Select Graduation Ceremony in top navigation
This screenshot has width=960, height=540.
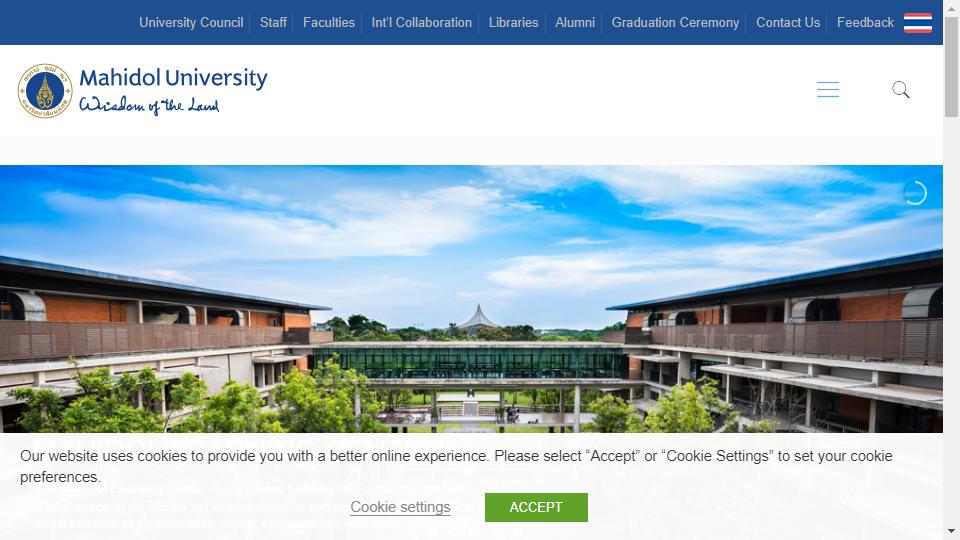point(675,23)
